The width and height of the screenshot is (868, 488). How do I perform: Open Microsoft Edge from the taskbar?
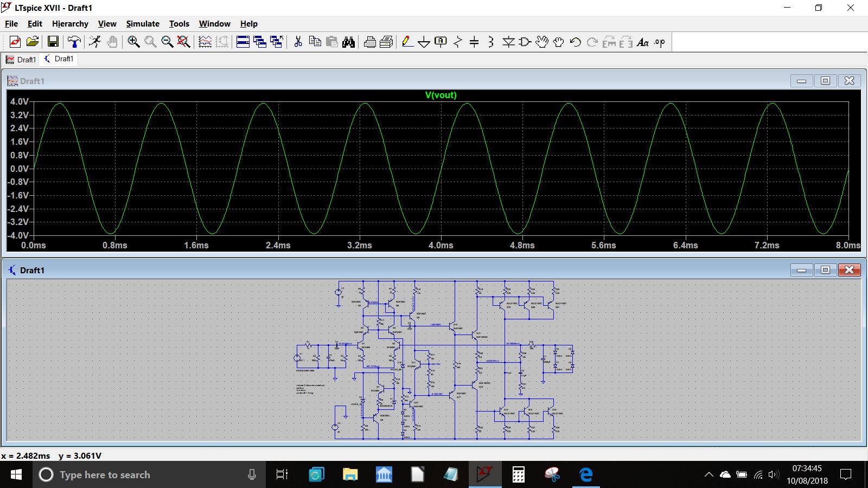(x=586, y=475)
